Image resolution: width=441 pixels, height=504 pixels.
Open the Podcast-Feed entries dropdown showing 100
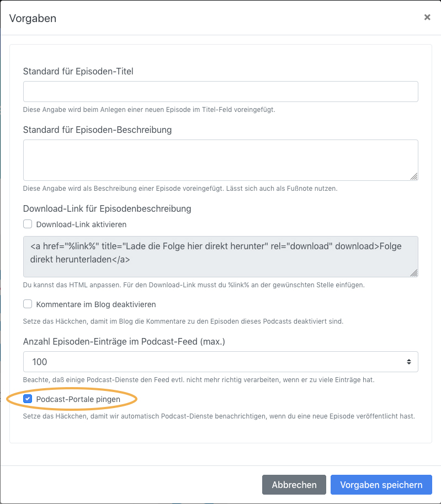(220, 362)
